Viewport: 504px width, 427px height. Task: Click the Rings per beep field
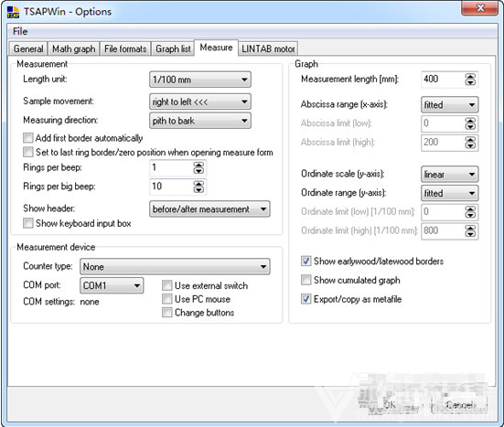click(x=171, y=167)
